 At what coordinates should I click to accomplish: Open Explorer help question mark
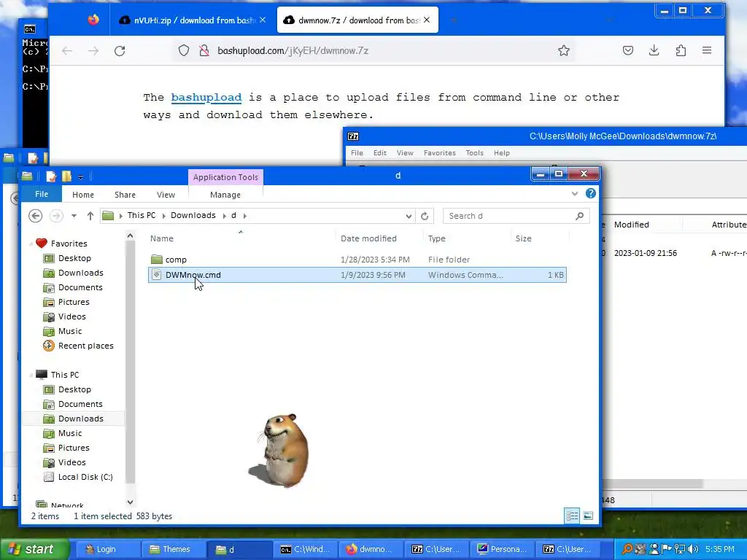coord(591,193)
